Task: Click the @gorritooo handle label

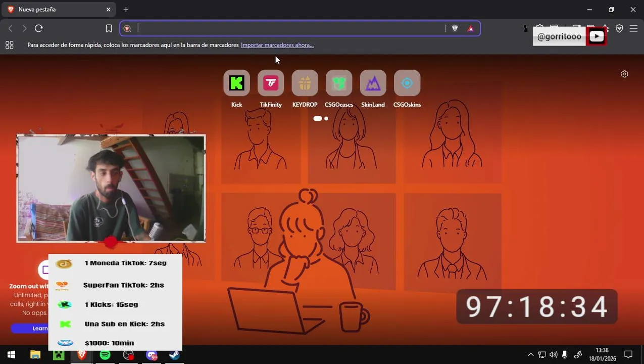Action: click(559, 36)
